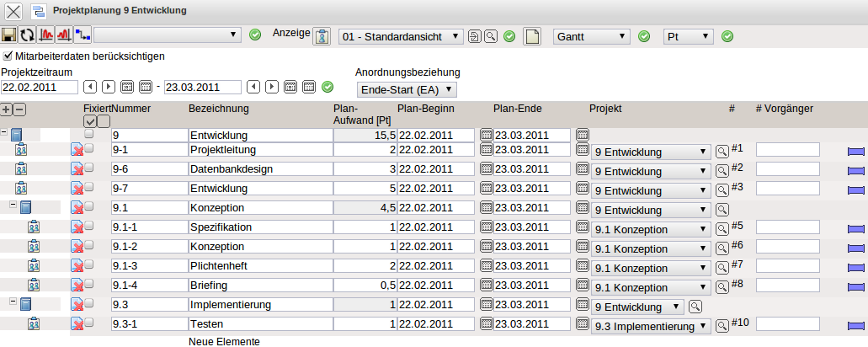Viewport: 868px width, 347px height.
Task: Toggle Fixiert checkbox for 9.3-1 Testen
Action: [x=89, y=322]
